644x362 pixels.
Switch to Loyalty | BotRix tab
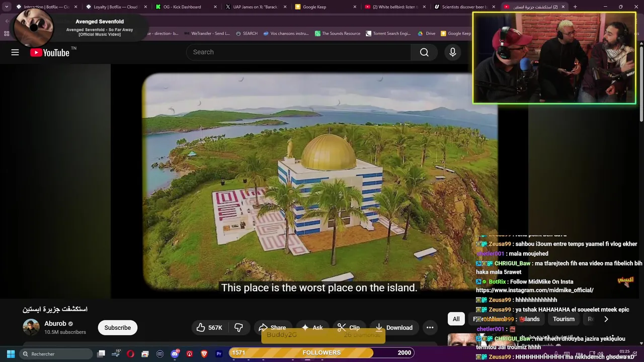(x=115, y=7)
